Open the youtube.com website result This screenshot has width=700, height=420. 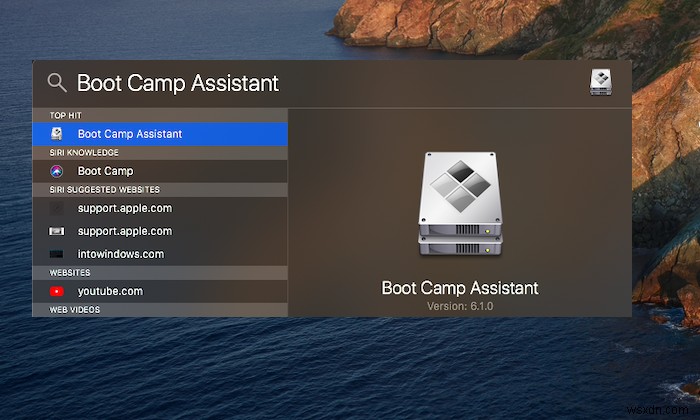point(160,291)
